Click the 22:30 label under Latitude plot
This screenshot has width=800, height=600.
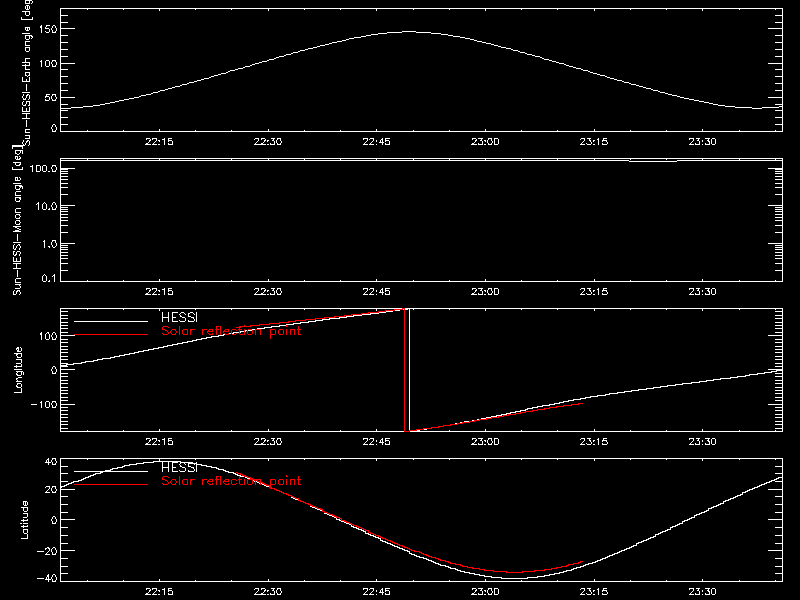(268, 592)
